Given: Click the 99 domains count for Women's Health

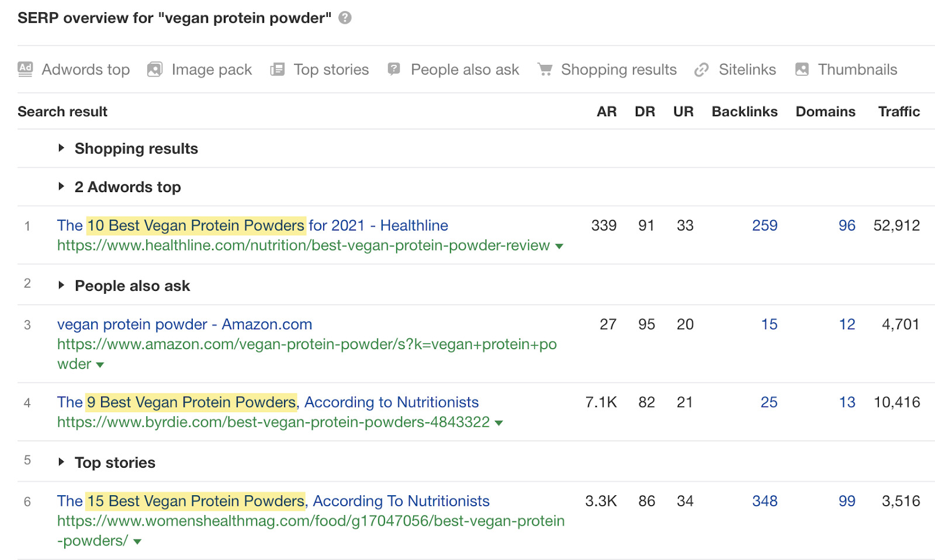Looking at the screenshot, I should (847, 501).
